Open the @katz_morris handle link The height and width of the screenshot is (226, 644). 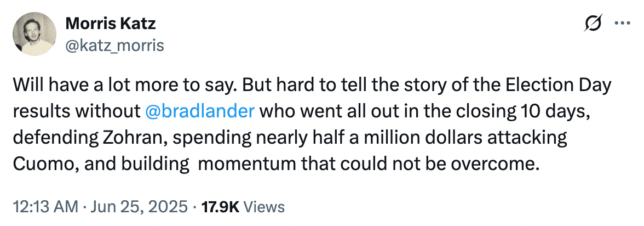(x=114, y=46)
